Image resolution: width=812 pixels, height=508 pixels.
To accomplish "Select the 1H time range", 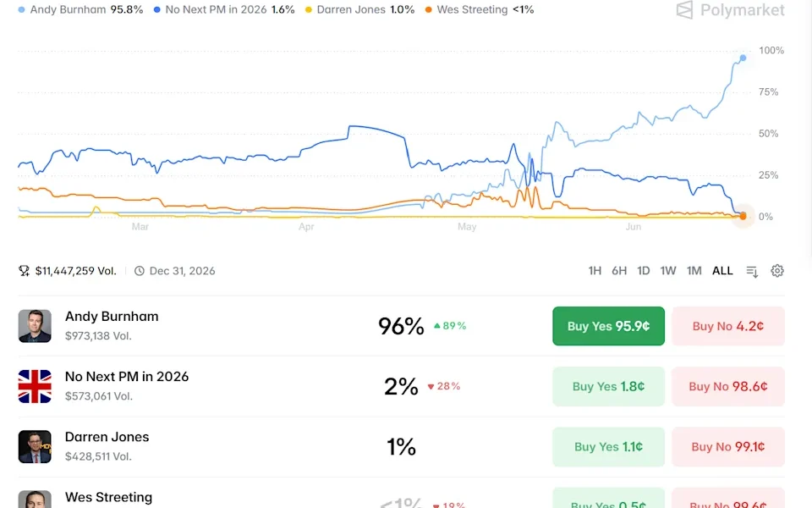I will [595, 271].
